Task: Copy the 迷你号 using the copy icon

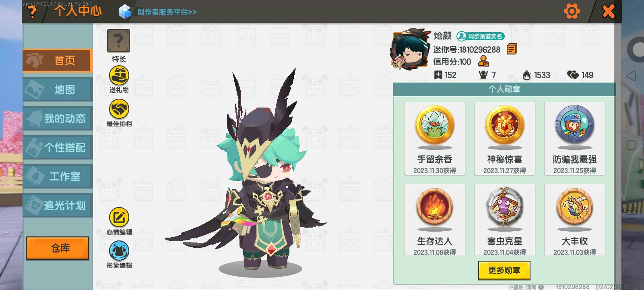Action: 512,49
